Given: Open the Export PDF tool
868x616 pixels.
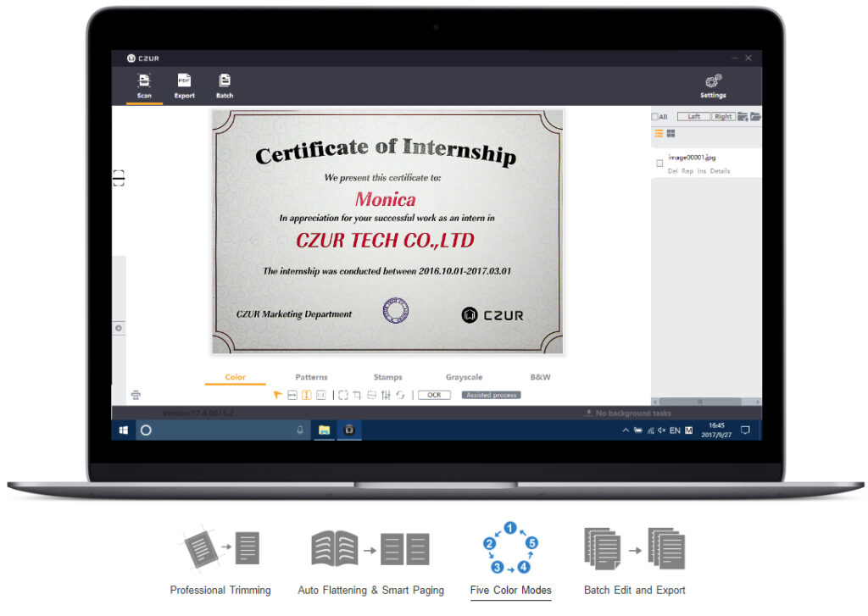Looking at the screenshot, I should click(184, 85).
